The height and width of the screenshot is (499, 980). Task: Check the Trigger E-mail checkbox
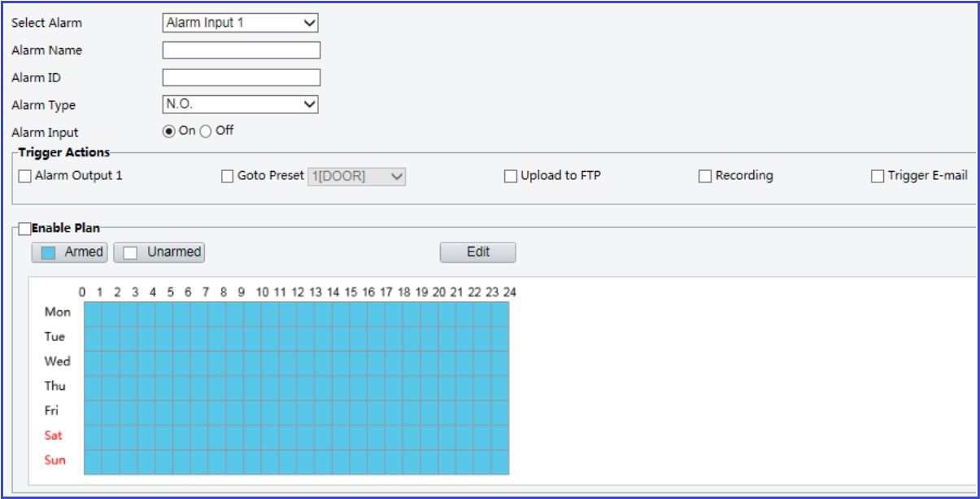(x=878, y=176)
